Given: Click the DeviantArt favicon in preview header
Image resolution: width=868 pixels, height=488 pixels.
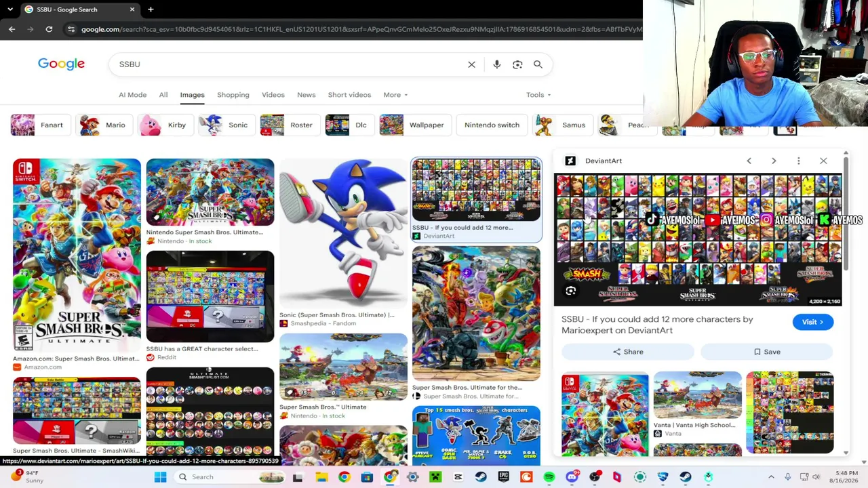Looking at the screenshot, I should click(570, 161).
